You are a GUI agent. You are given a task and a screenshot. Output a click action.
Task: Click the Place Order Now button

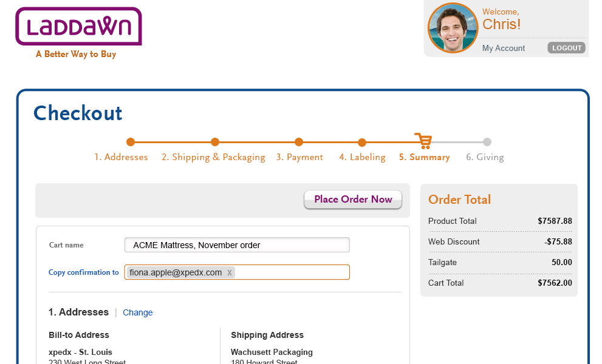point(353,200)
